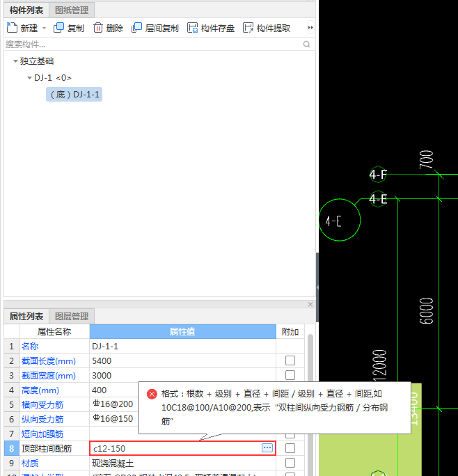The image size is (458, 476).
Task: Click the 现浇混凝土 material value cell
Action: pyautogui.click(x=182, y=463)
